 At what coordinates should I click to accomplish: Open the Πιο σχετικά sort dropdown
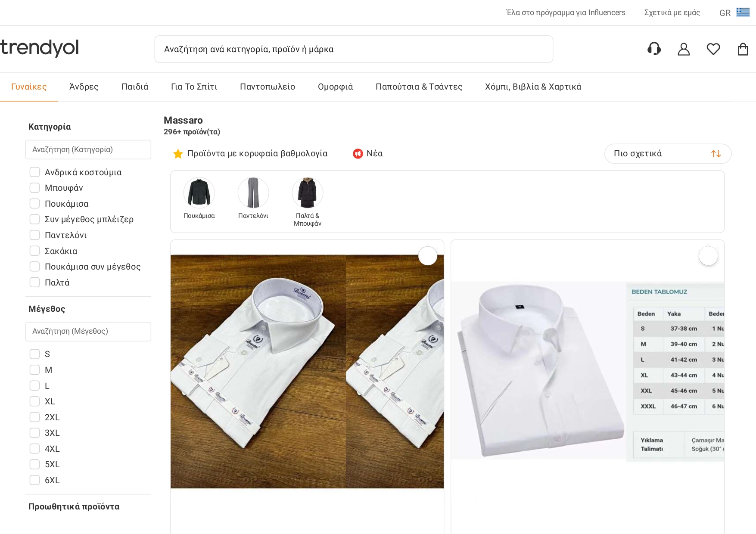coord(668,154)
